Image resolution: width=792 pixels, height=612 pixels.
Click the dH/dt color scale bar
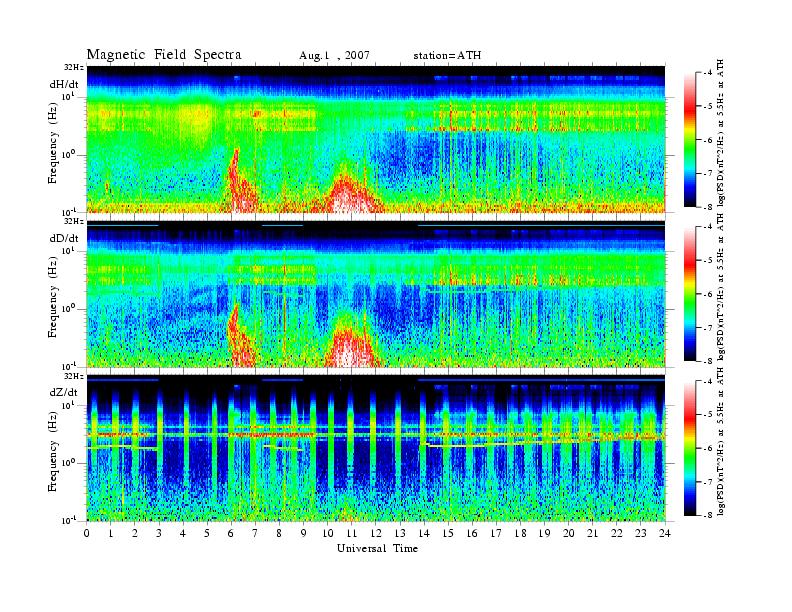(690, 140)
